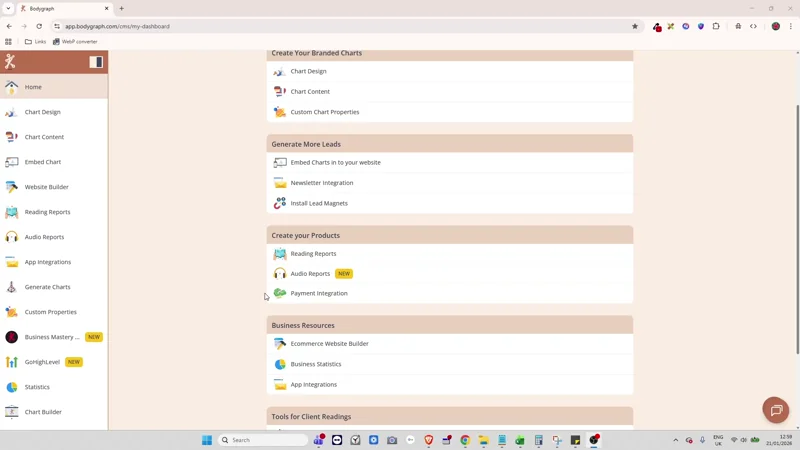800x450 pixels.
Task: Select Home in the sidebar menu
Action: click(x=33, y=87)
